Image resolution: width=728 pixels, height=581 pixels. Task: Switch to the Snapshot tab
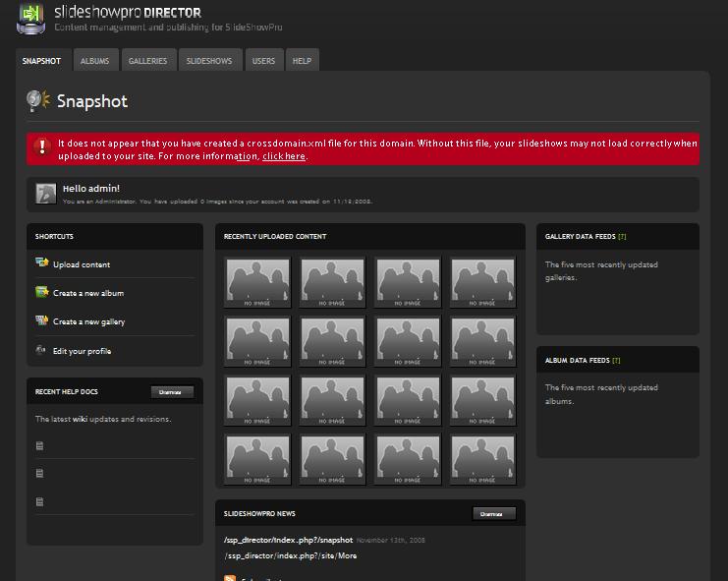(41, 61)
